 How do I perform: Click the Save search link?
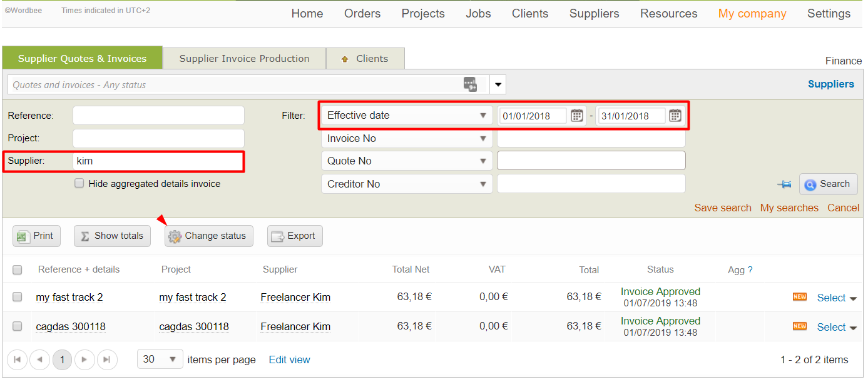point(722,208)
